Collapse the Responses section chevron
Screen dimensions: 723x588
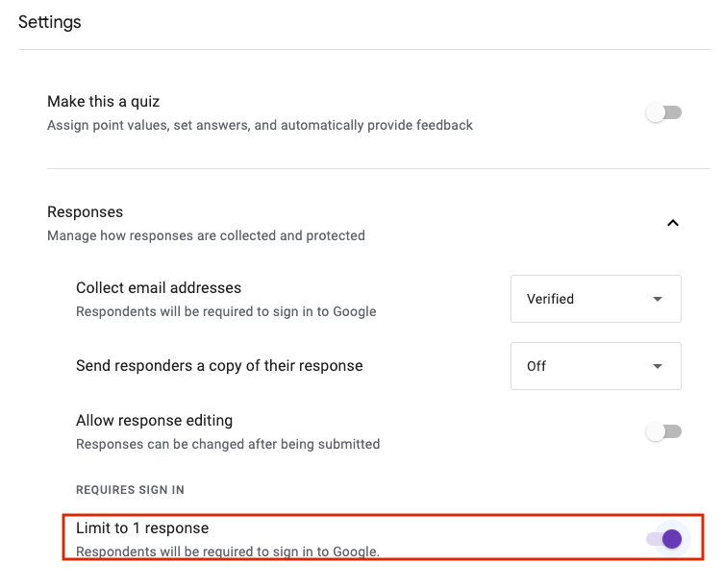(673, 223)
